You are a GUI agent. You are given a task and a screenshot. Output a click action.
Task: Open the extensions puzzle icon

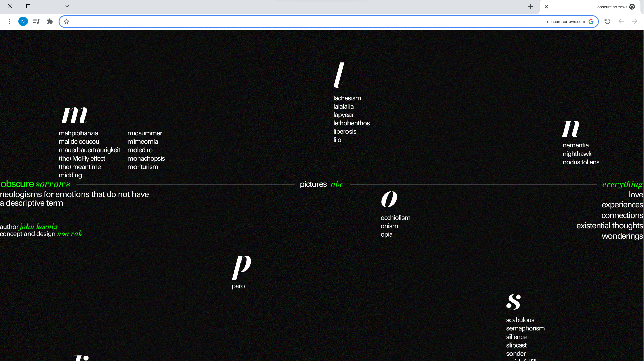(50, 22)
